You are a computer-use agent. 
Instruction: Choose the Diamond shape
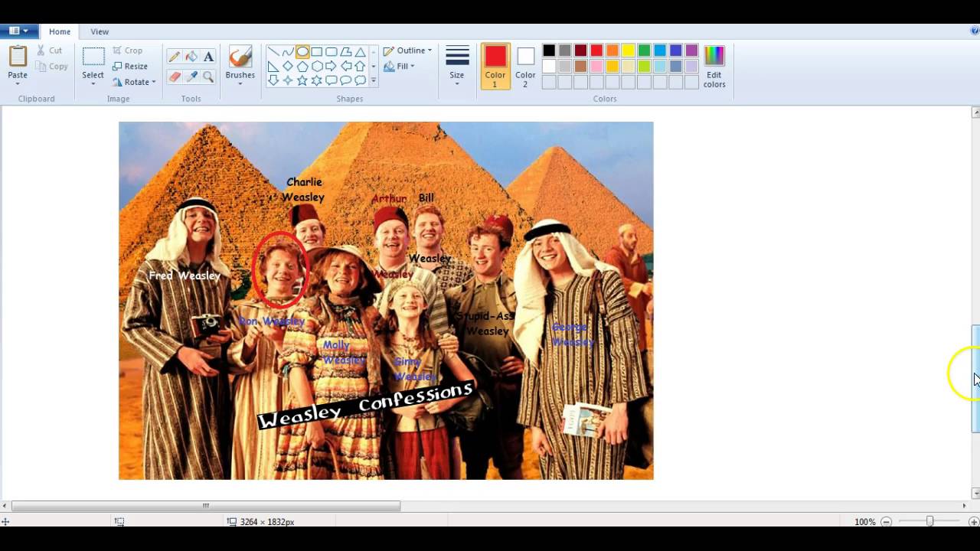pyautogui.click(x=288, y=67)
